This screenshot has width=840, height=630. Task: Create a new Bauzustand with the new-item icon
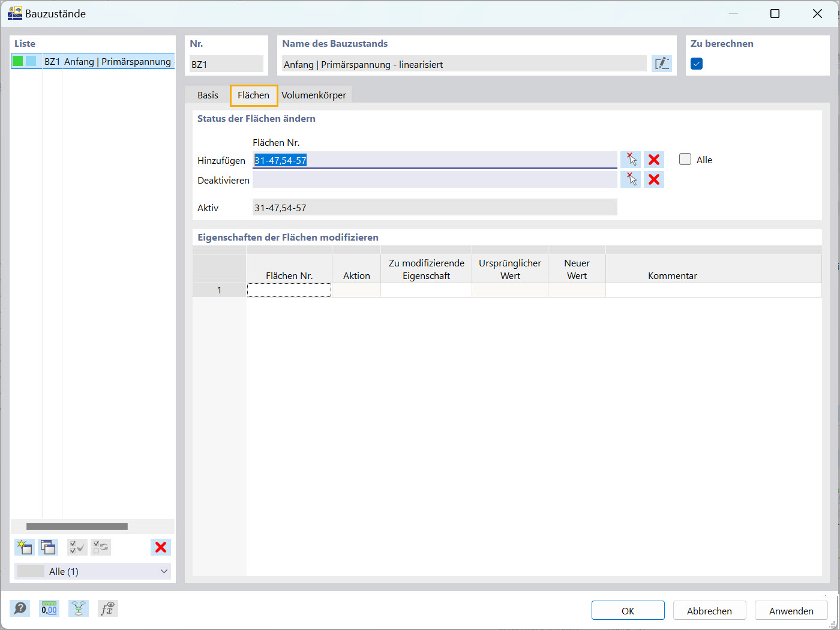24,547
